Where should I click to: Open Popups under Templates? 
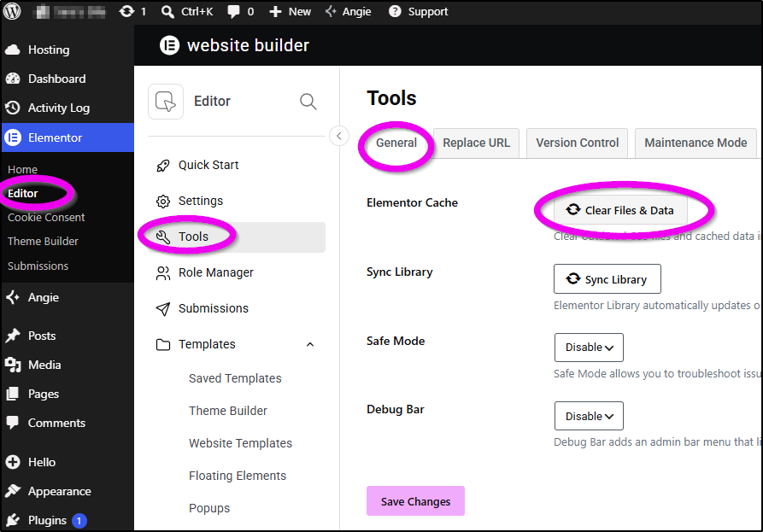(x=209, y=508)
